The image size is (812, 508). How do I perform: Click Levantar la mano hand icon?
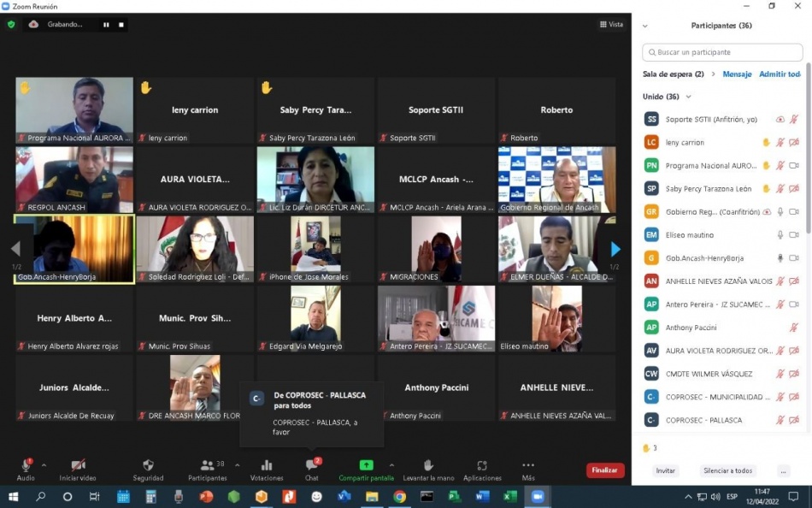click(428, 465)
